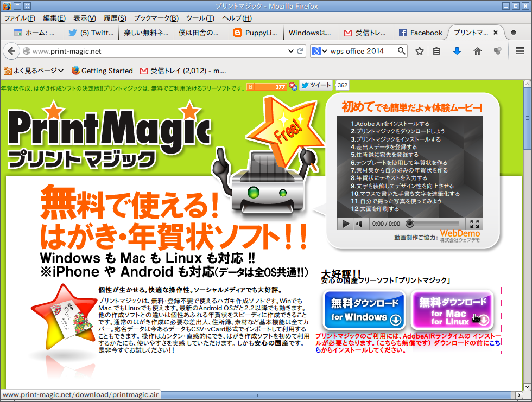Image resolution: width=532 pixels, height=402 pixels.
Task: Click the star postcard thumbnail image
Action: click(63, 317)
